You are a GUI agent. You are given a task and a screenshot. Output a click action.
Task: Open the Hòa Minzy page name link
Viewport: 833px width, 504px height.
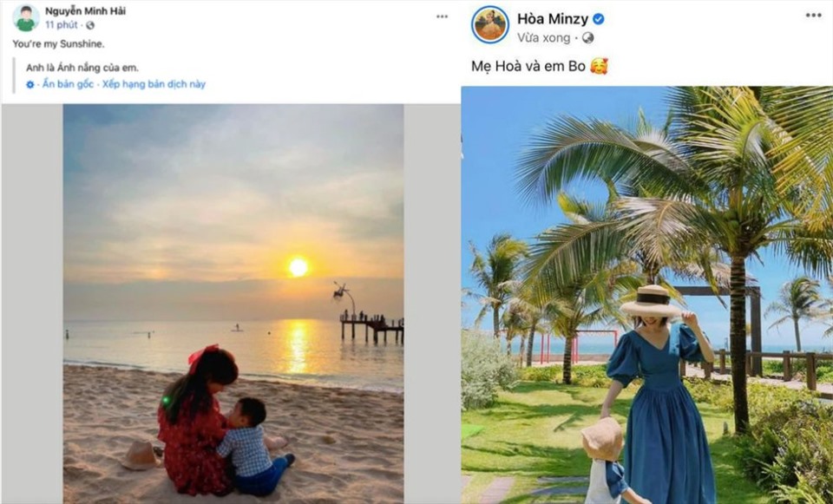click(x=552, y=19)
